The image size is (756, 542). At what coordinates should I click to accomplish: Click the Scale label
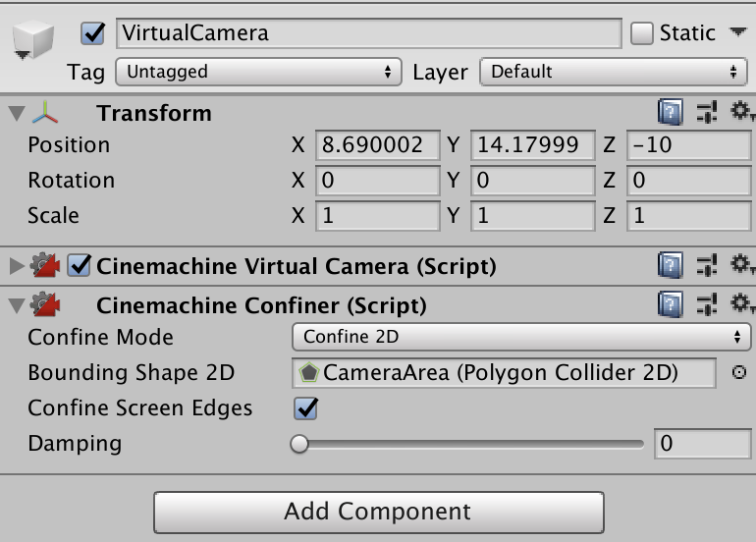pos(53,216)
